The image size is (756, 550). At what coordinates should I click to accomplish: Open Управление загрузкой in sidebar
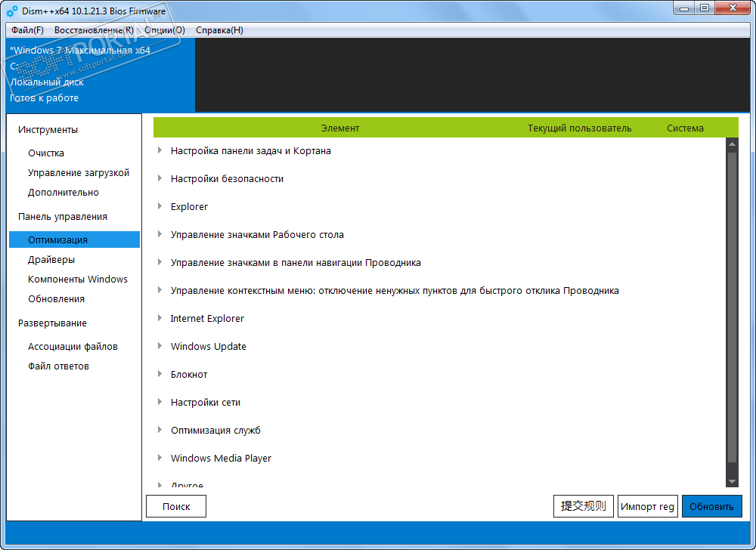(79, 173)
